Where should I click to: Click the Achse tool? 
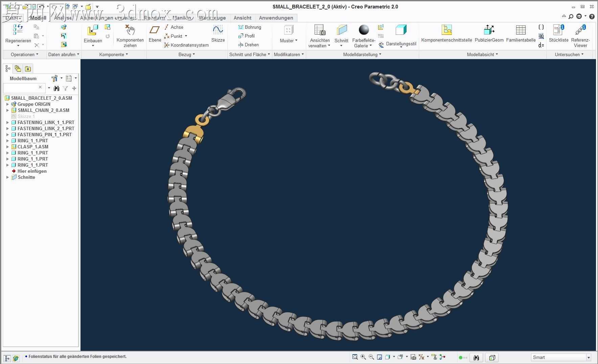[174, 27]
